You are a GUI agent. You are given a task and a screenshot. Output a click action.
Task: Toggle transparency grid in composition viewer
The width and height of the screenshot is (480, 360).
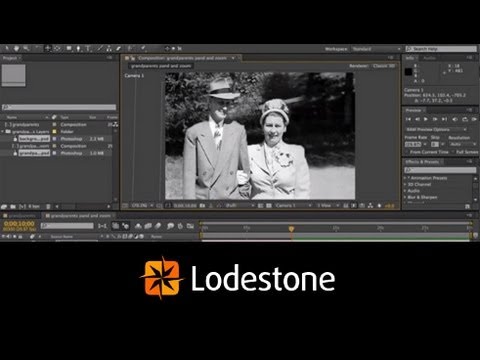269,206
